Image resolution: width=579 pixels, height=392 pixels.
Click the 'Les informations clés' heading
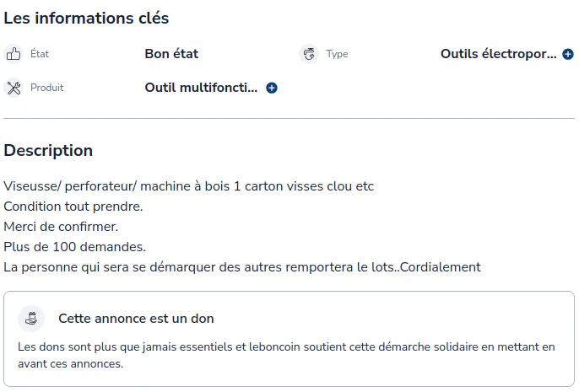coord(86,18)
